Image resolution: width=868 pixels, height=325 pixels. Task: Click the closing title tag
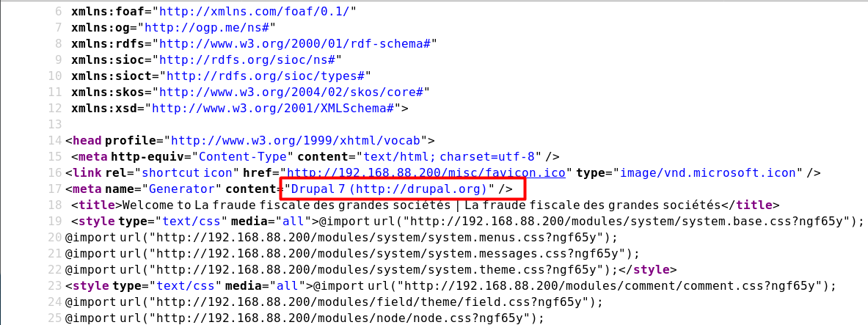[x=751, y=205]
